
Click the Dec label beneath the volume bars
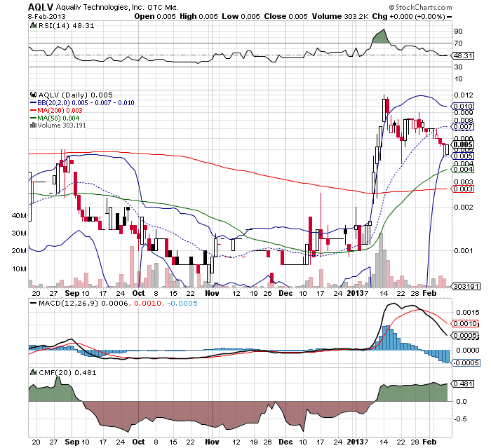285,293
